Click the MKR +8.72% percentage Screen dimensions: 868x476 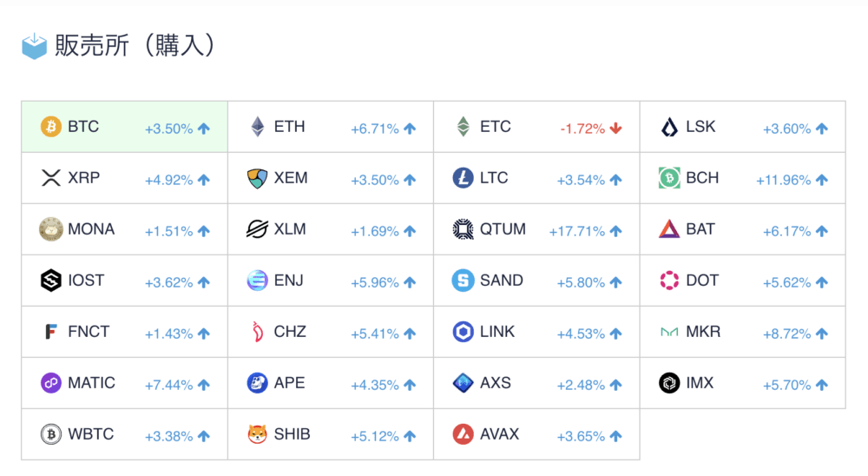(x=786, y=334)
